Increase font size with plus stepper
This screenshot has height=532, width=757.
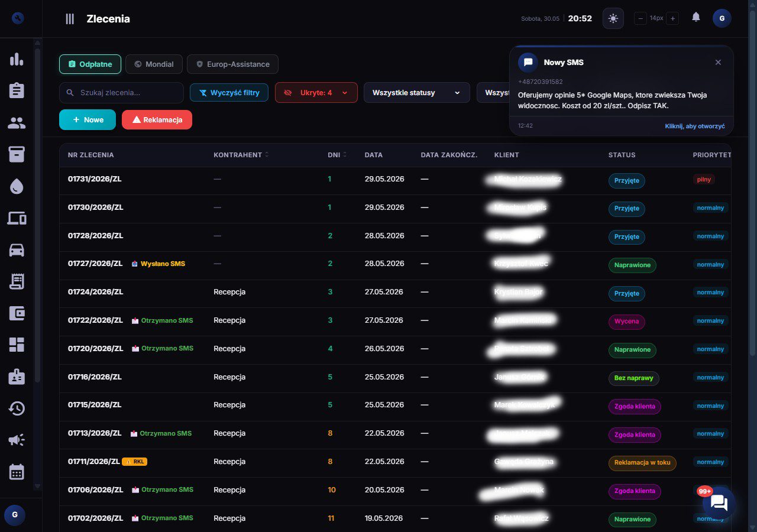pos(672,18)
